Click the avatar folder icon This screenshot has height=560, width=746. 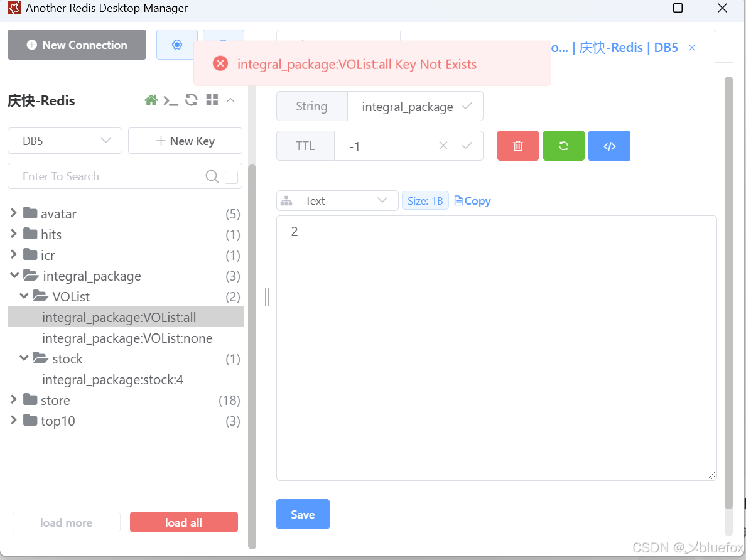point(30,213)
